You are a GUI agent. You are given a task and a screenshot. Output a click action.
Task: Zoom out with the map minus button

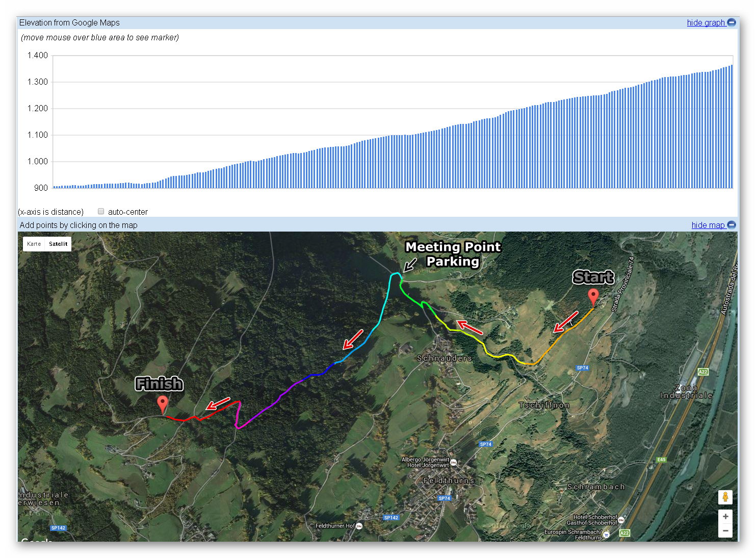point(725,531)
